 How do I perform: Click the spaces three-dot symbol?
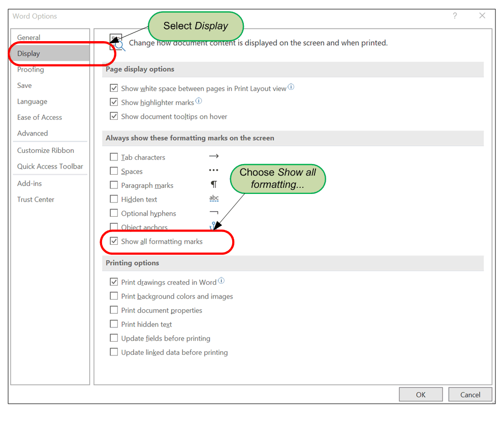tap(214, 170)
